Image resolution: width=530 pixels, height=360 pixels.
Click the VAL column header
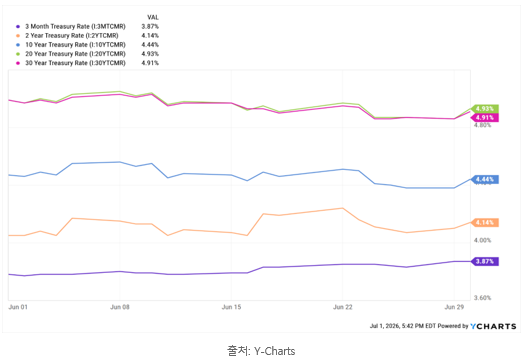tap(153, 17)
